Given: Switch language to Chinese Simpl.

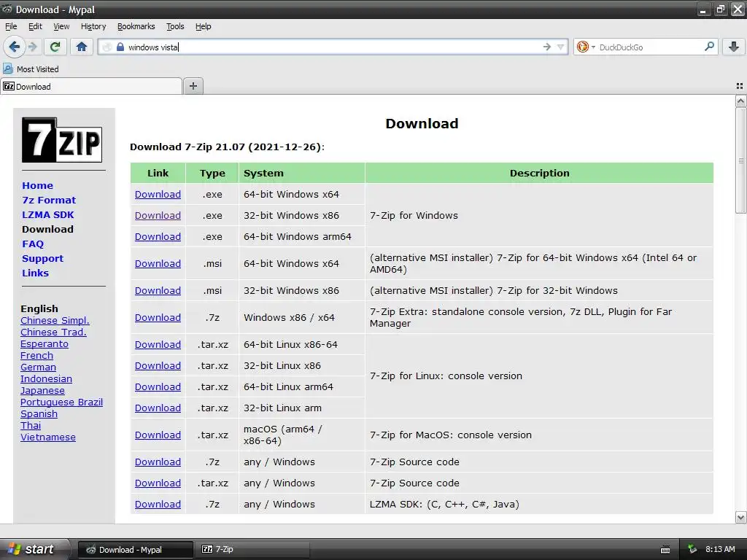Looking at the screenshot, I should point(55,321).
